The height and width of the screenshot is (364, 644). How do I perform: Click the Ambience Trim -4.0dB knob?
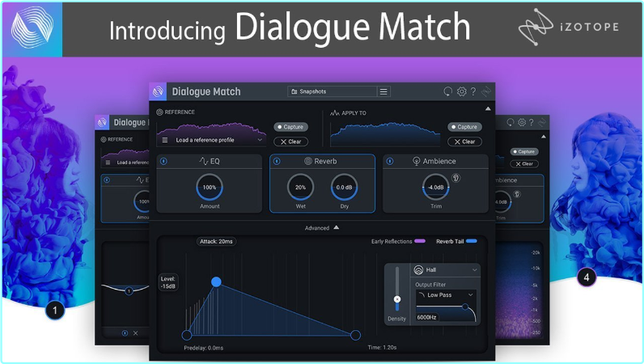pos(436,188)
